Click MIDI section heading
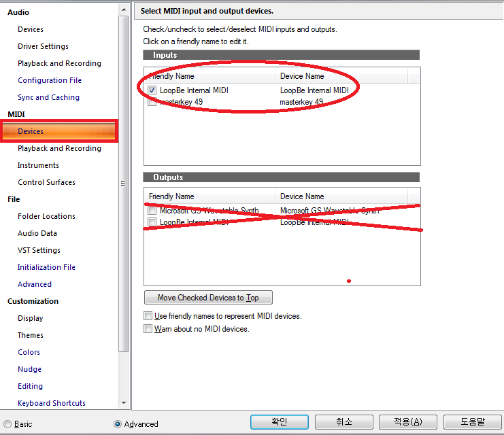This screenshot has height=435, width=504. tap(16, 114)
